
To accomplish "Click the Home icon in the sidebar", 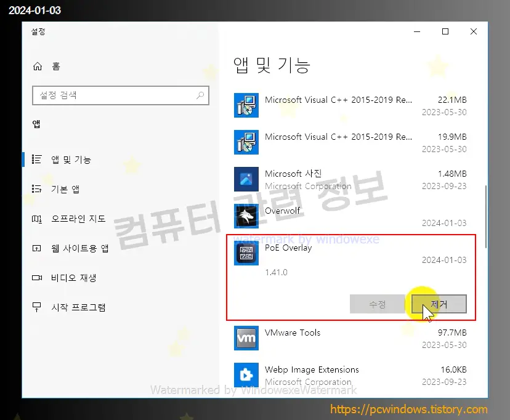I will pyautogui.click(x=38, y=67).
